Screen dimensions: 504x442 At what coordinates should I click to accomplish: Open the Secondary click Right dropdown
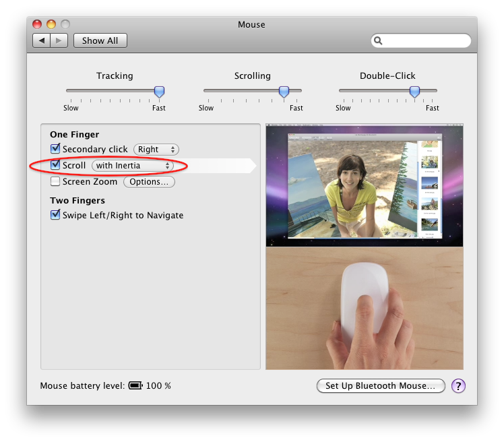156,150
